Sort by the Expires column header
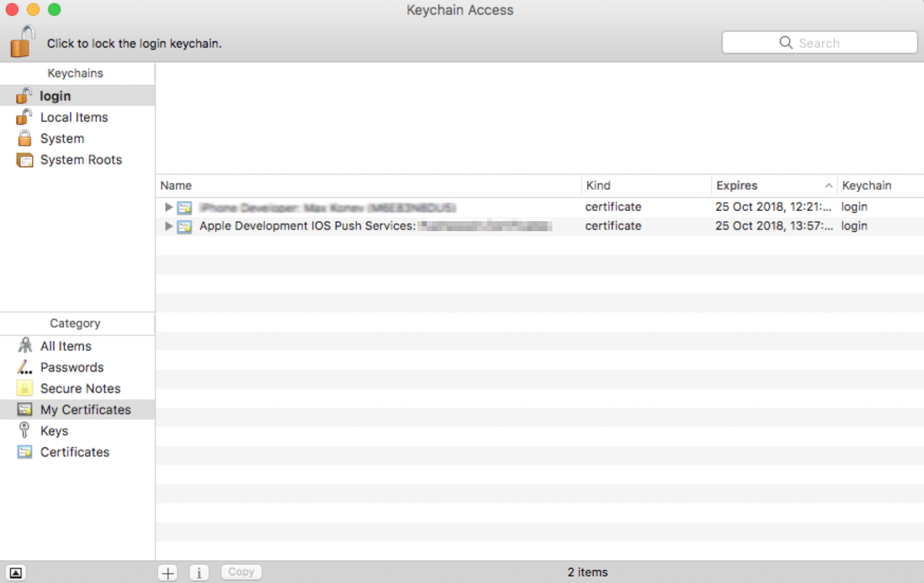The height and width of the screenshot is (583, 924). [774, 185]
